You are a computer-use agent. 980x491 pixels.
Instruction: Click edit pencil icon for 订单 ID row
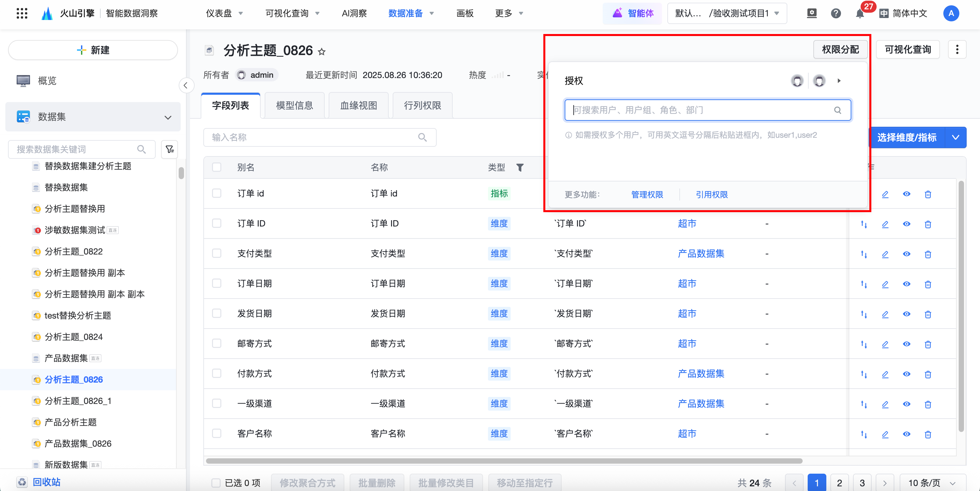[x=885, y=224]
